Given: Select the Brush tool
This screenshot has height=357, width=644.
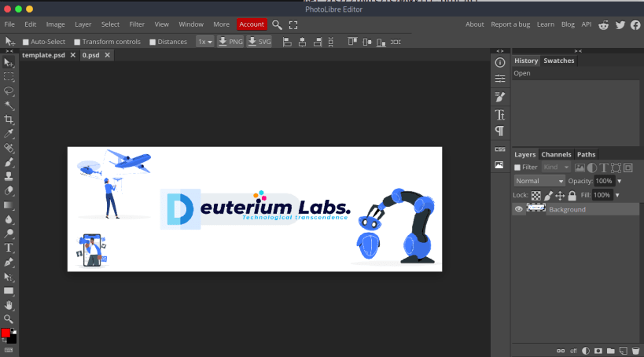Looking at the screenshot, I should pyautogui.click(x=9, y=162).
